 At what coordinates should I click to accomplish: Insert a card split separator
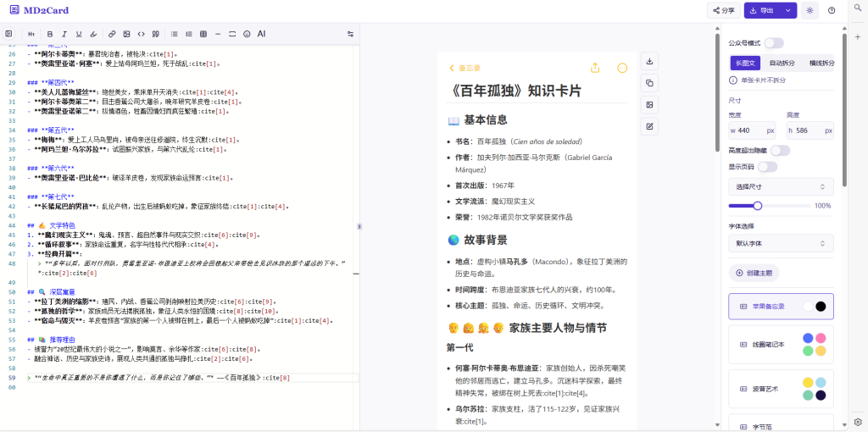point(232,34)
